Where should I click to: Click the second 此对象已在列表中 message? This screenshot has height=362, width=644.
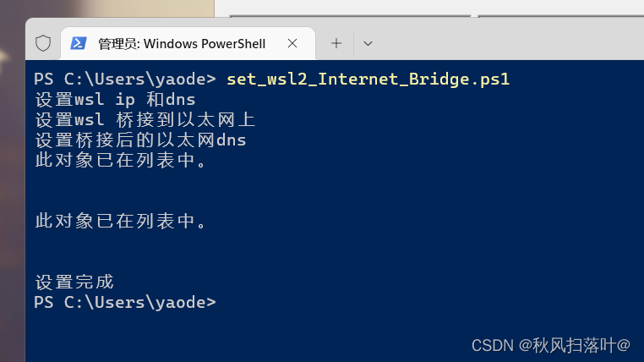(120, 222)
